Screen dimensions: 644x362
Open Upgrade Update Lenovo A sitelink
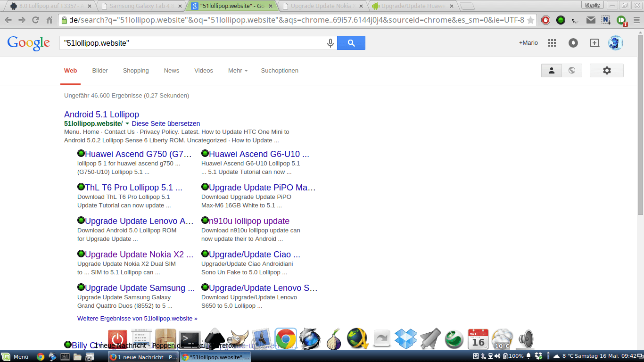click(x=139, y=221)
